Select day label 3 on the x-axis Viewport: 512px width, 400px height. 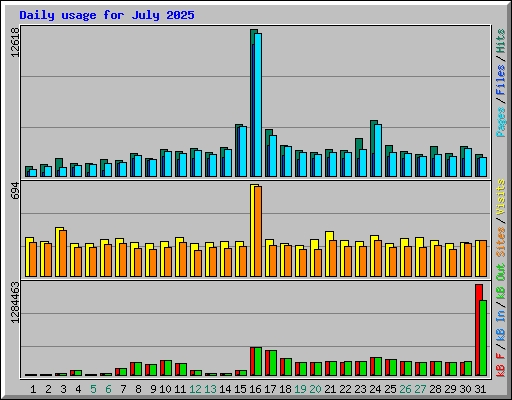pos(63,389)
